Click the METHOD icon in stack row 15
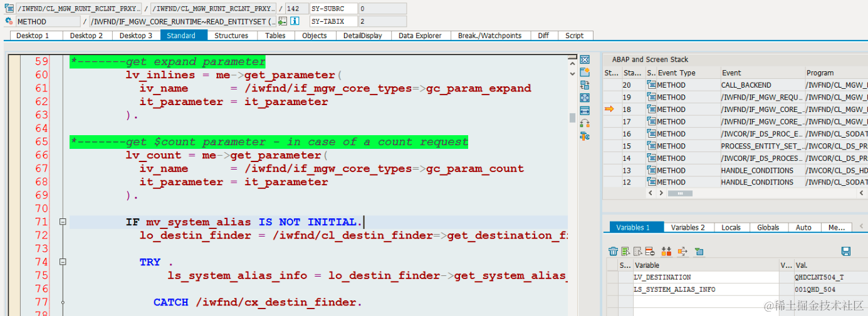 [651, 146]
